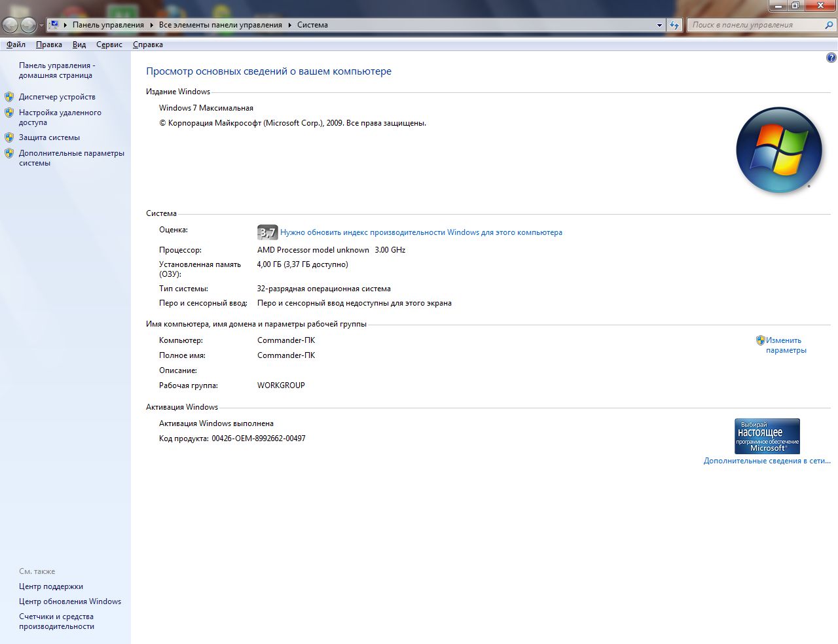This screenshot has height=644, width=838.
Task: Open 'Панель управления - домашняя страница' link
Action: coord(57,70)
